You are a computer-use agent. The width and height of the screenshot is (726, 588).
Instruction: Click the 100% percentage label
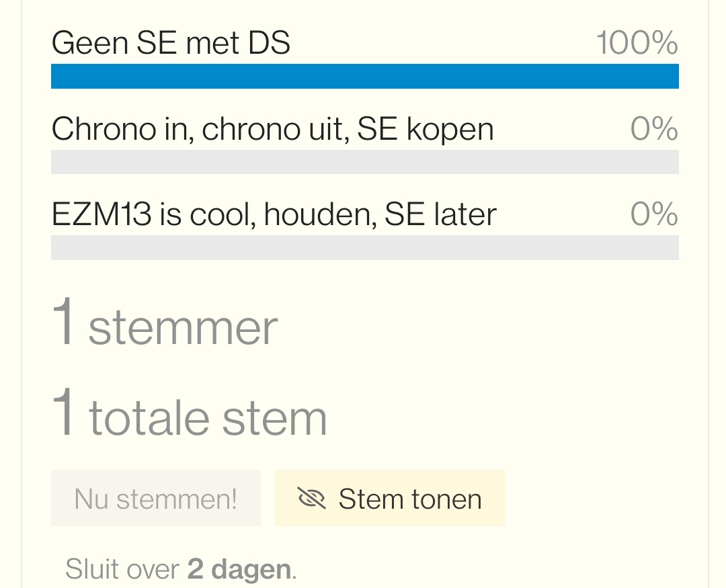pos(637,42)
